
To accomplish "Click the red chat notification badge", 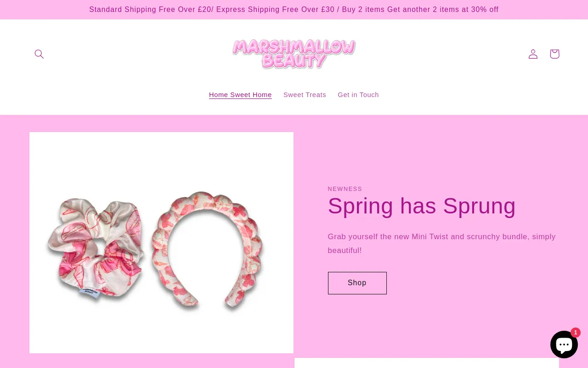I will (576, 333).
